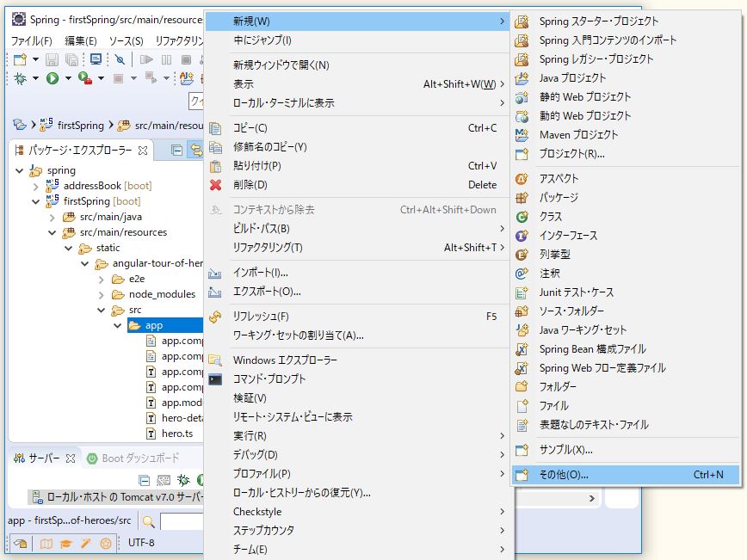
Task: Open the ファイル(F) menu
Action: pos(32,41)
